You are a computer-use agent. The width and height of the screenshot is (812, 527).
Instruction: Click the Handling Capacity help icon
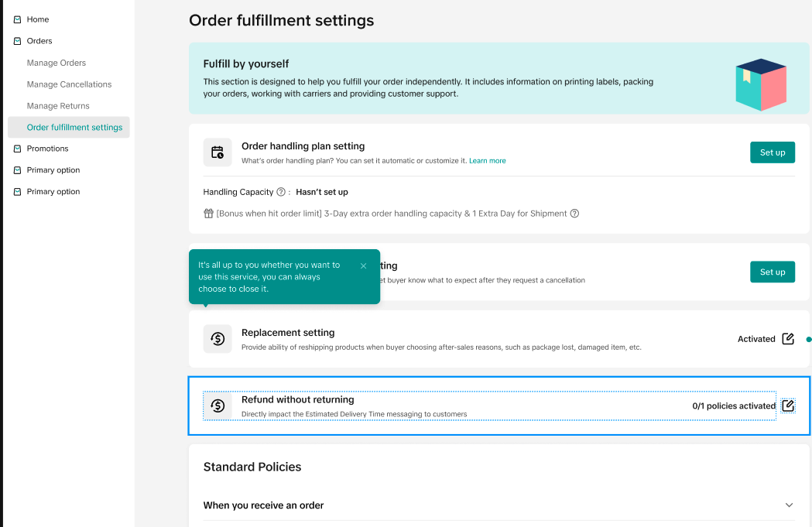pos(281,192)
